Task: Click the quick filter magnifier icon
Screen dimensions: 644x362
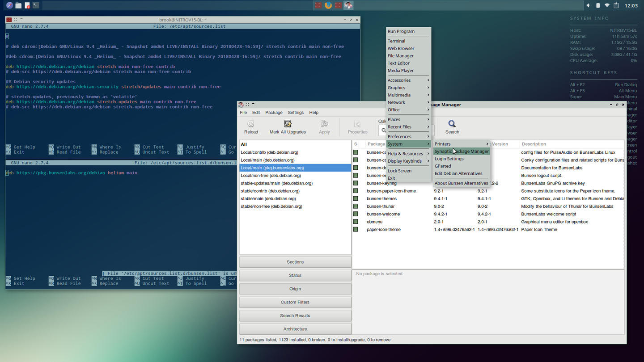Action: 384,130
